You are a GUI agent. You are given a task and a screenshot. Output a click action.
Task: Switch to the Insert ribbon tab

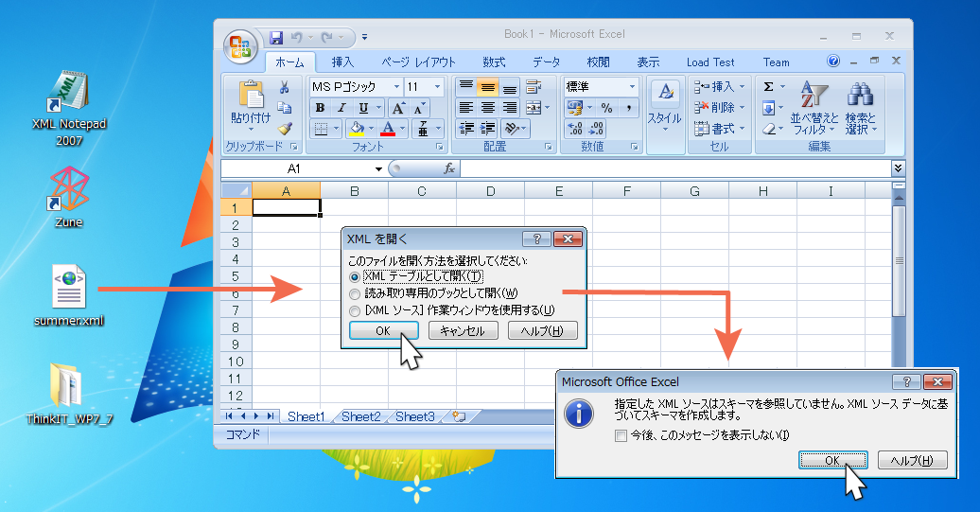(342, 62)
